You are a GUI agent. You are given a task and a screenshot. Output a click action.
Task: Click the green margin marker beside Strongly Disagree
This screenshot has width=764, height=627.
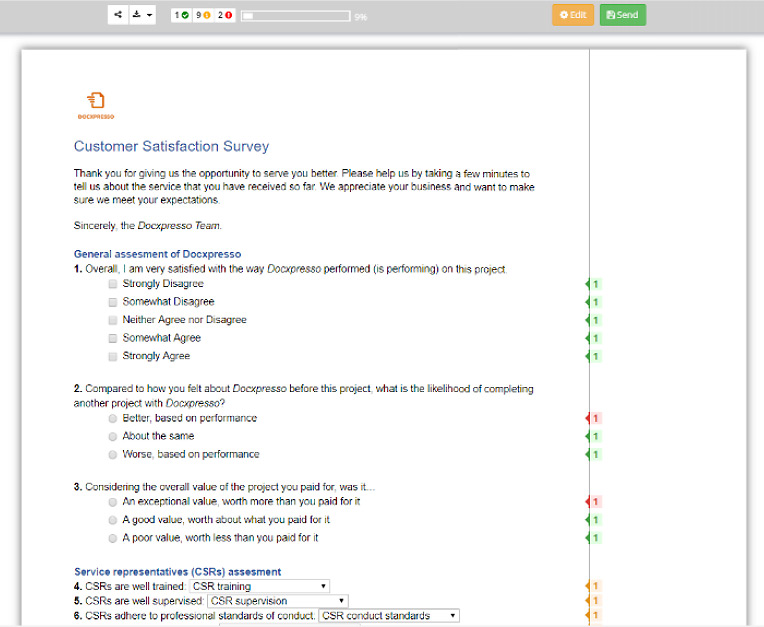[593, 284]
